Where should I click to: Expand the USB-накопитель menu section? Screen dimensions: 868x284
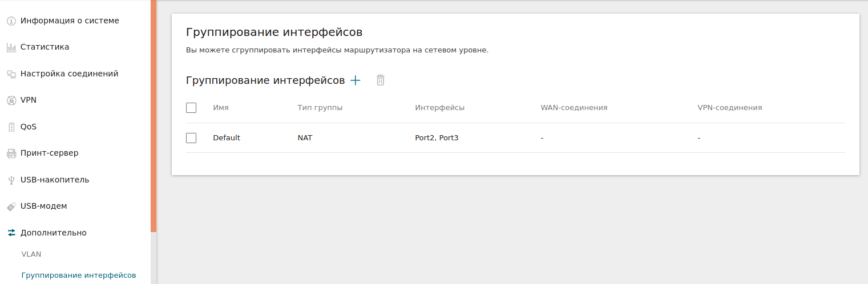tap(54, 180)
